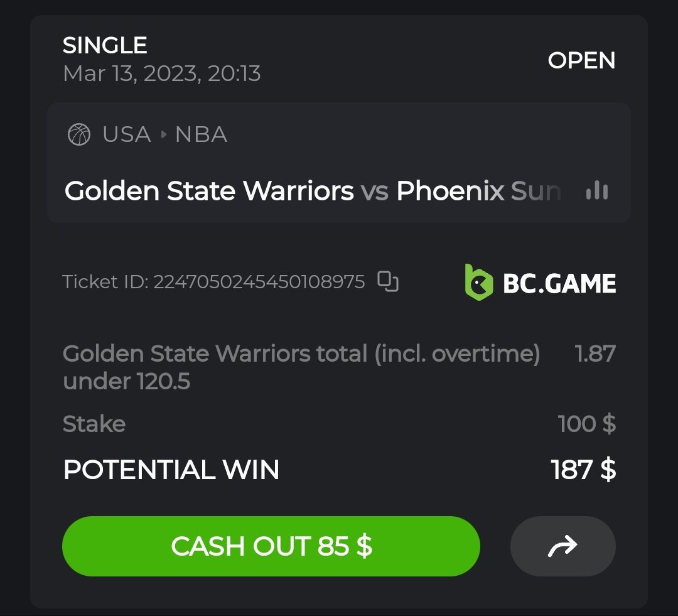The height and width of the screenshot is (616, 678).
Task: Tap the POTENTIAL WIN label
Action: [171, 470]
